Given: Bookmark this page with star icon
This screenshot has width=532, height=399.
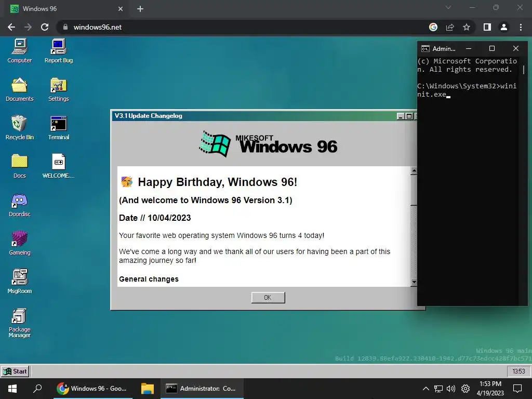Looking at the screenshot, I should (x=467, y=27).
